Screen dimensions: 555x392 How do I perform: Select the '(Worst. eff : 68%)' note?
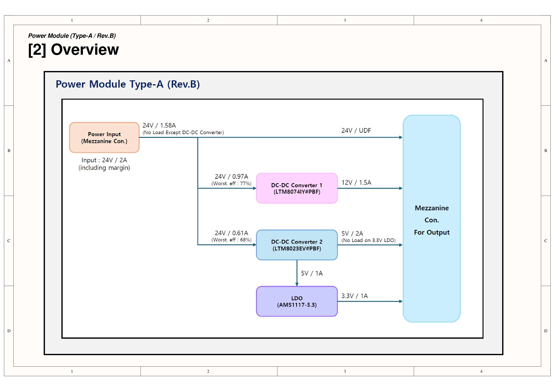coord(231,240)
